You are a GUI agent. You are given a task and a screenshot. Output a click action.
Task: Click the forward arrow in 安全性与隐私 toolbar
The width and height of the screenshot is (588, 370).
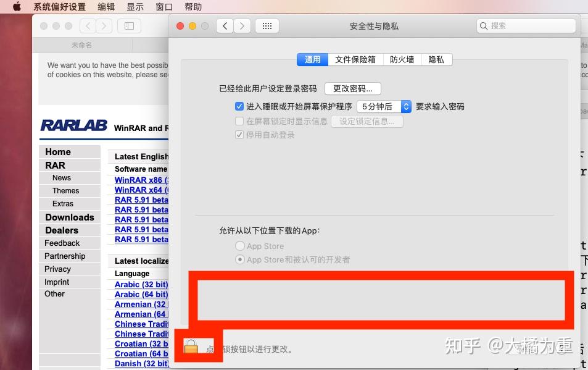coord(242,25)
